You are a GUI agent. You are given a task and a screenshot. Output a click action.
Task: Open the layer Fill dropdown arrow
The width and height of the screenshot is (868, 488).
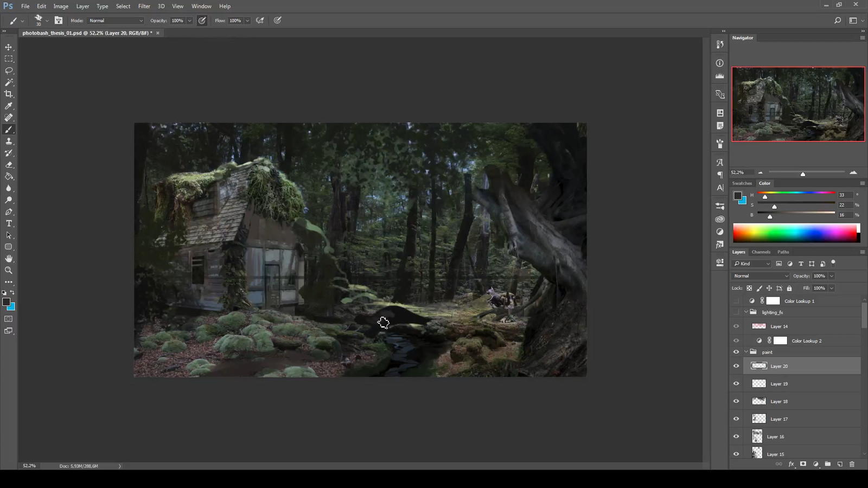coord(831,288)
